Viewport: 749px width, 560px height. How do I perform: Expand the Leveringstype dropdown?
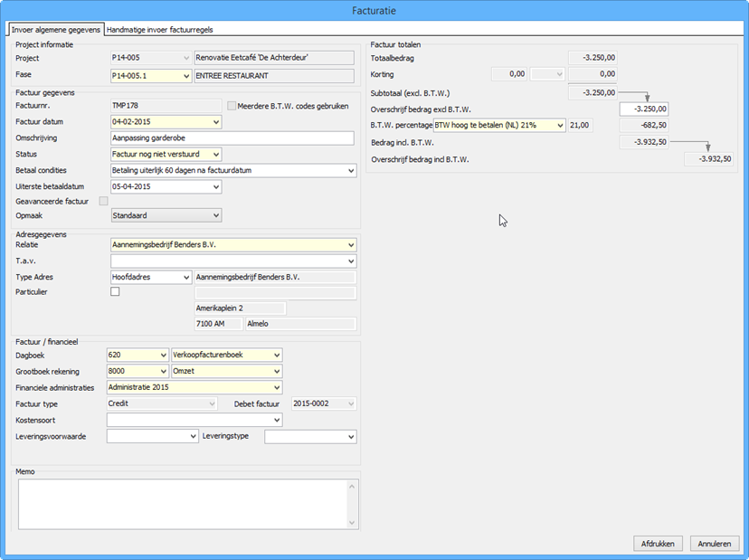351,436
